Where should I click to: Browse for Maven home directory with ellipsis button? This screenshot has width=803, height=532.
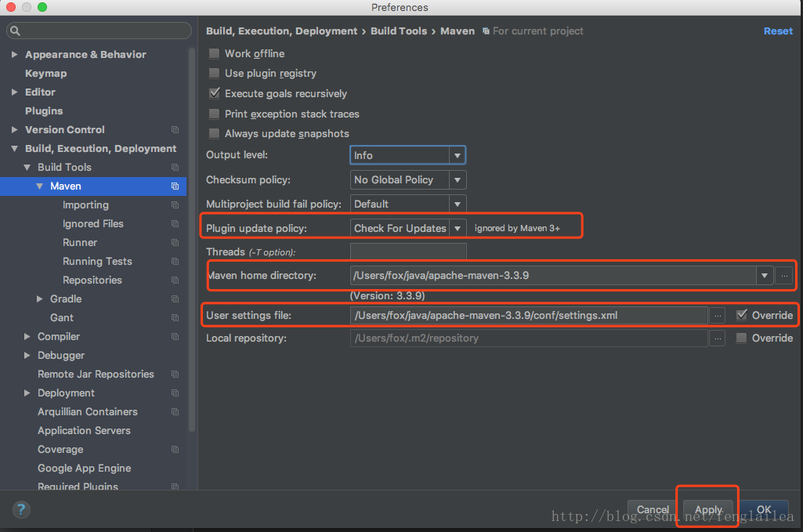(x=784, y=276)
